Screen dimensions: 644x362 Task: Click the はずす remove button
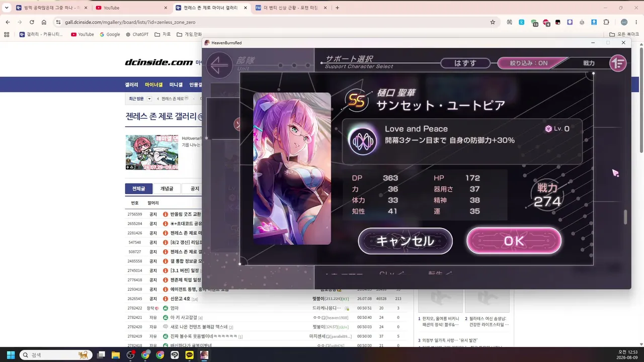(465, 63)
